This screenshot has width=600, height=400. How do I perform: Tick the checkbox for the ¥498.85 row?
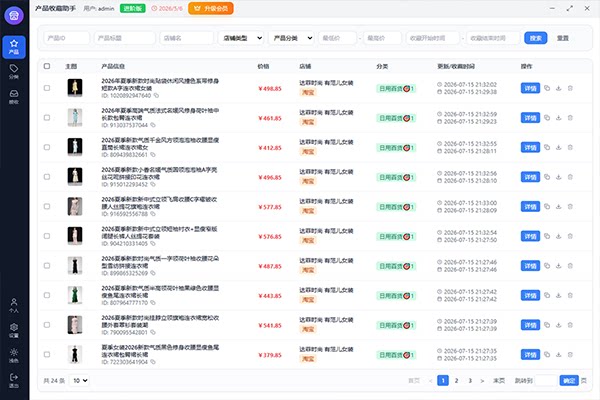click(47, 88)
